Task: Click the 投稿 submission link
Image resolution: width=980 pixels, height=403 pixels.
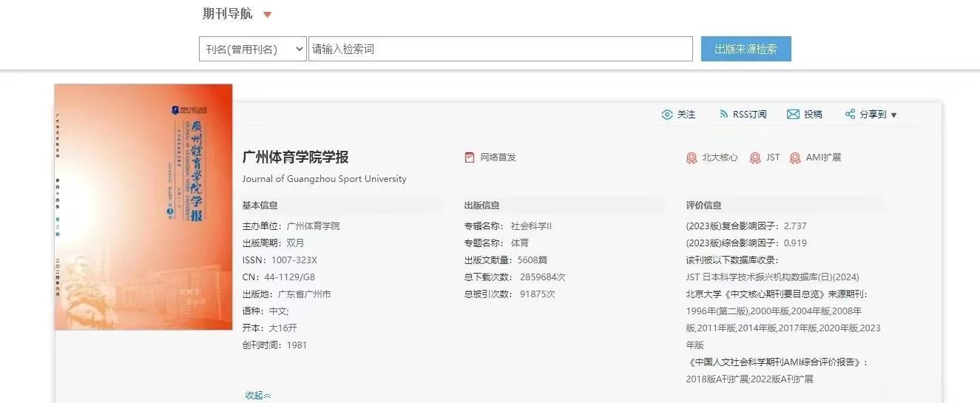Action: pyautogui.click(x=813, y=115)
